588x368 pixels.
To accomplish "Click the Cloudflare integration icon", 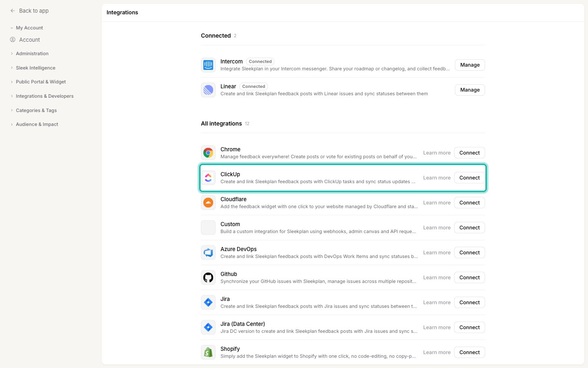I will (x=208, y=203).
